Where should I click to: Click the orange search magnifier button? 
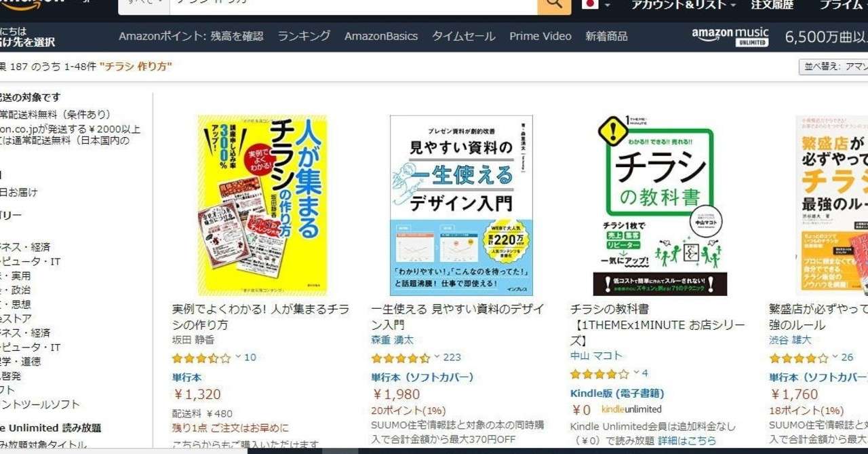[x=554, y=5]
